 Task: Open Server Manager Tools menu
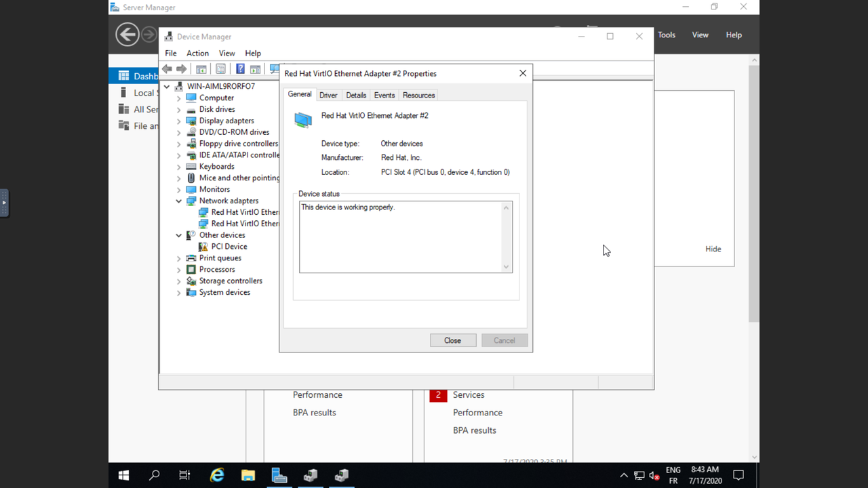pos(667,35)
